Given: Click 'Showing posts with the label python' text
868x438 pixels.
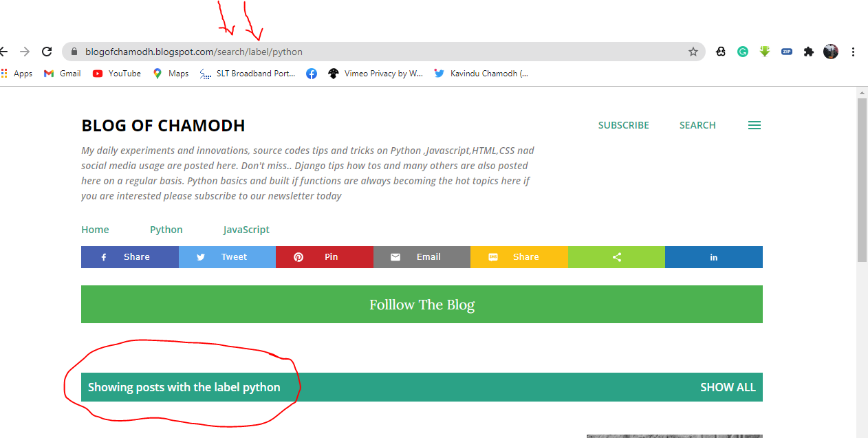Looking at the screenshot, I should (184, 387).
